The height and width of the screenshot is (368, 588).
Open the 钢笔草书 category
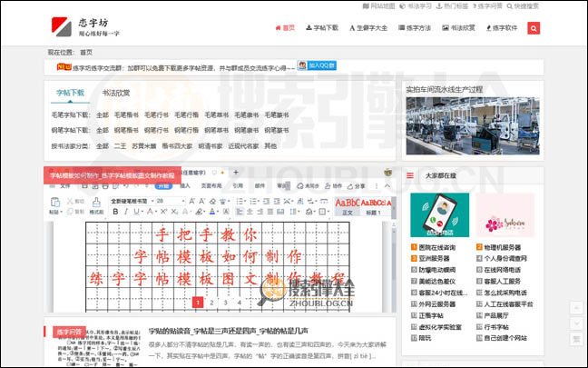point(216,130)
